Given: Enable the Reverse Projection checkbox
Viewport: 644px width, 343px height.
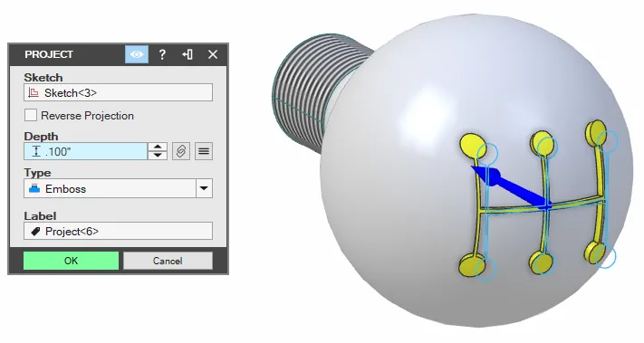Looking at the screenshot, I should [x=31, y=115].
